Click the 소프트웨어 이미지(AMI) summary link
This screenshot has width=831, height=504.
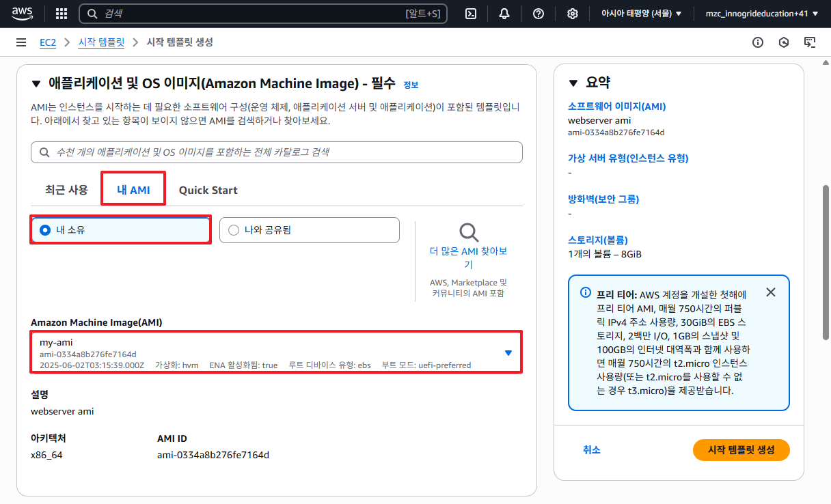tap(616, 107)
